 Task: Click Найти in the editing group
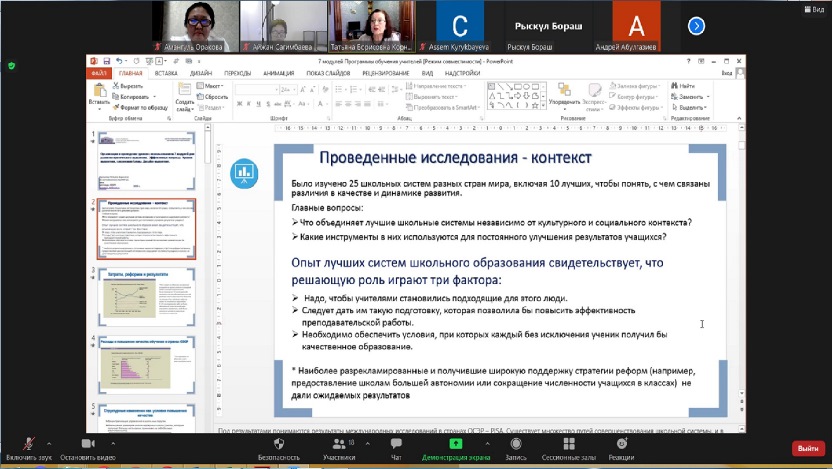(686, 87)
